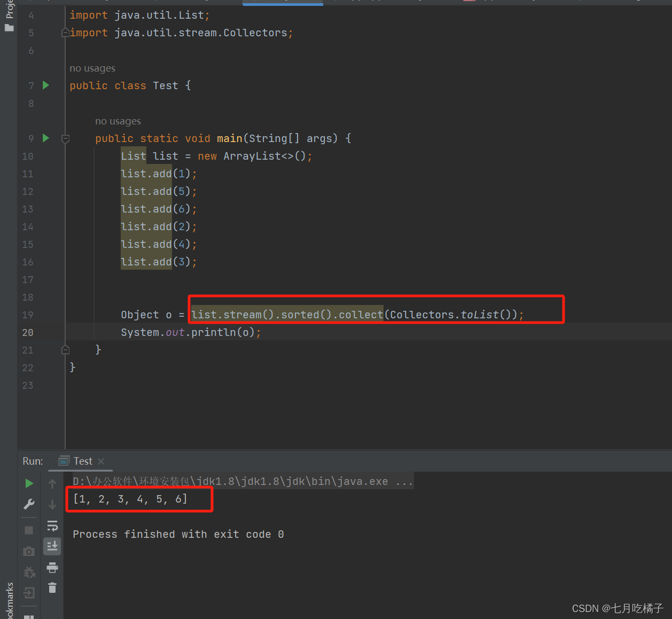Click 'import java.util.stream.Collectors;' line

(181, 33)
